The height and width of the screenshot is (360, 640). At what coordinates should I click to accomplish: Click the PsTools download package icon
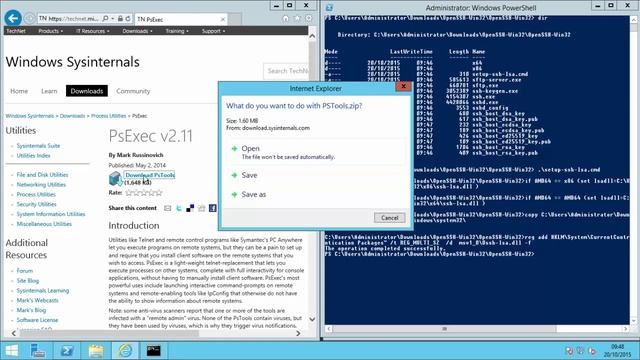(x=116, y=178)
